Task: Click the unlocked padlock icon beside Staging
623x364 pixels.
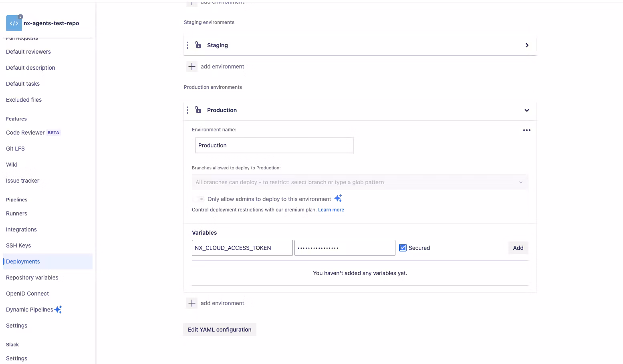Action: (x=198, y=45)
